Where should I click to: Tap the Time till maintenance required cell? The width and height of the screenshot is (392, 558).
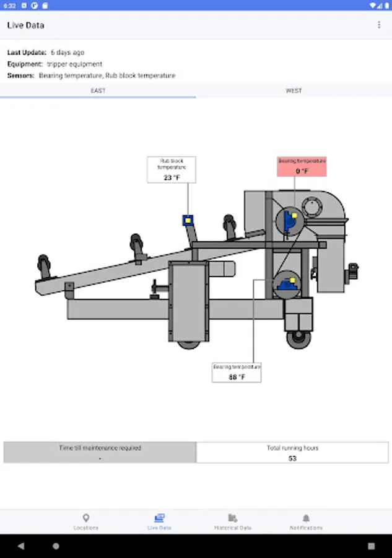click(x=100, y=453)
